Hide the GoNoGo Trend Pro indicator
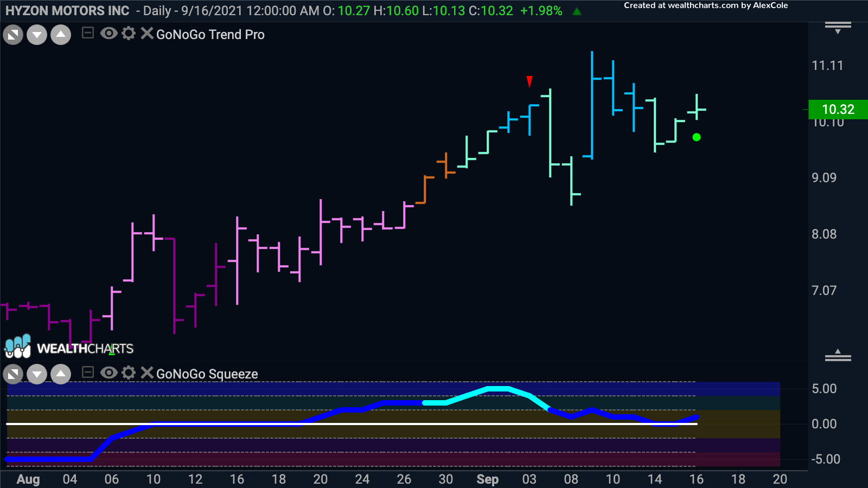The width and height of the screenshot is (868, 488). pos(109,34)
